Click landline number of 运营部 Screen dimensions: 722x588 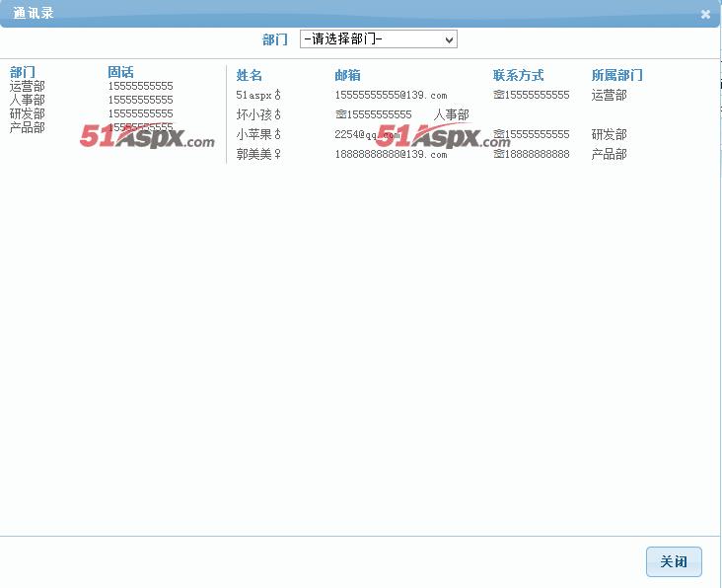[x=140, y=86]
